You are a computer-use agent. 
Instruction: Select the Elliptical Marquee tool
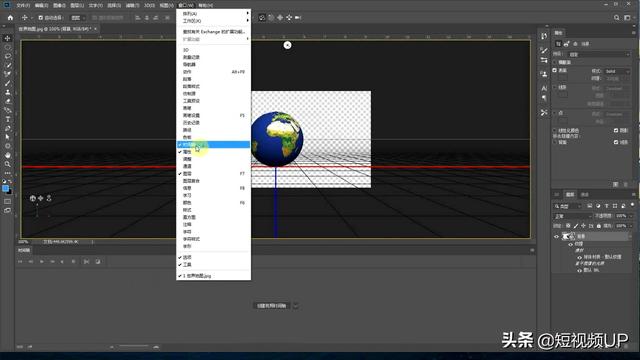(7, 47)
